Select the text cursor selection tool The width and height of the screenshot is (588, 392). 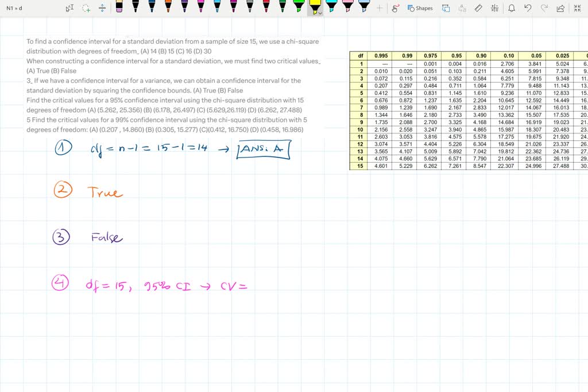coord(70,7)
